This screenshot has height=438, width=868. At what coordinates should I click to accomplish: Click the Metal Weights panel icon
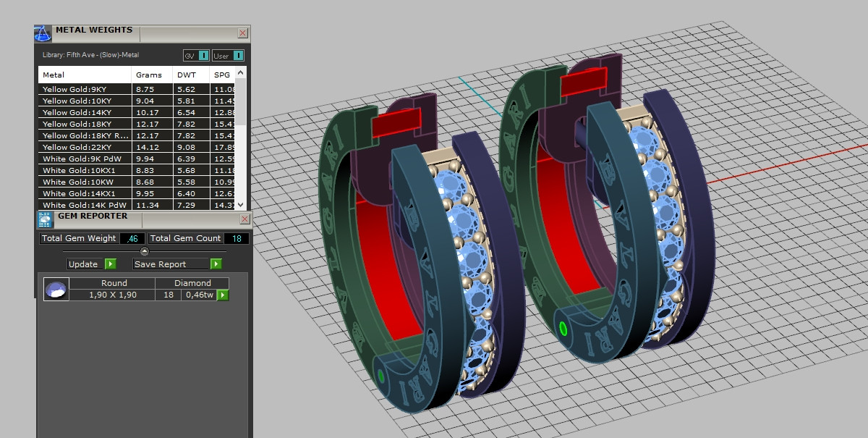point(43,33)
